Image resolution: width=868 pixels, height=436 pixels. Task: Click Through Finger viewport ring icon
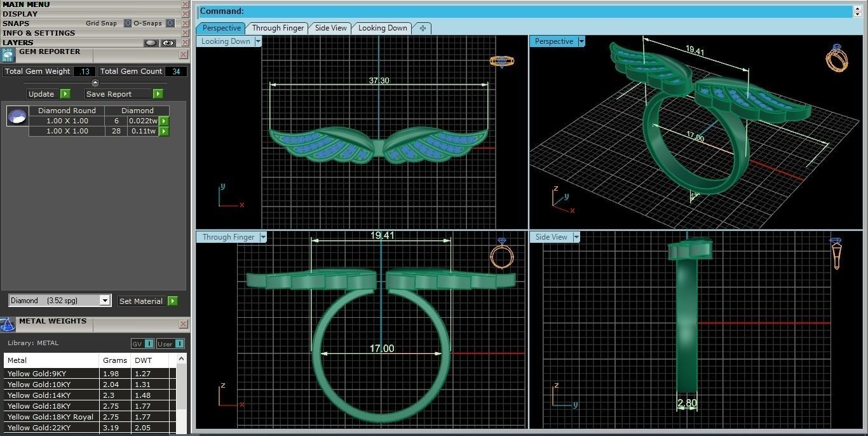tap(501, 254)
